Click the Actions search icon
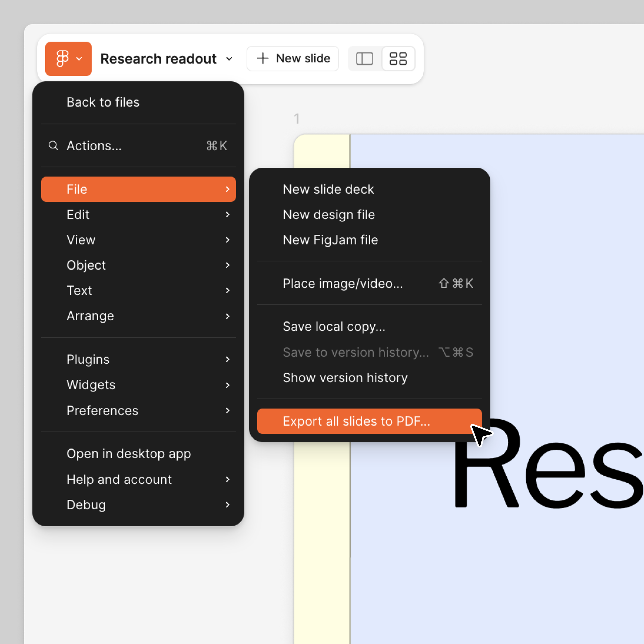The height and width of the screenshot is (644, 644). 54,146
